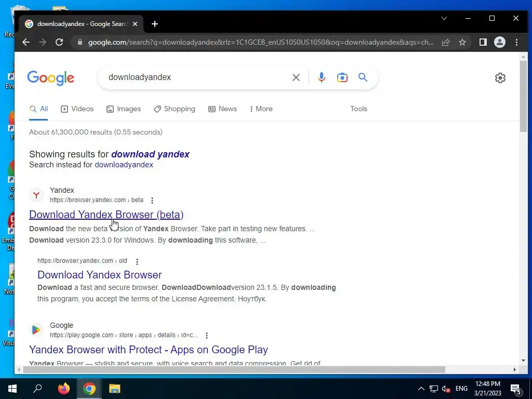This screenshot has height=399, width=532.
Task: Submit search with the magnifier icon
Action: coord(363,77)
